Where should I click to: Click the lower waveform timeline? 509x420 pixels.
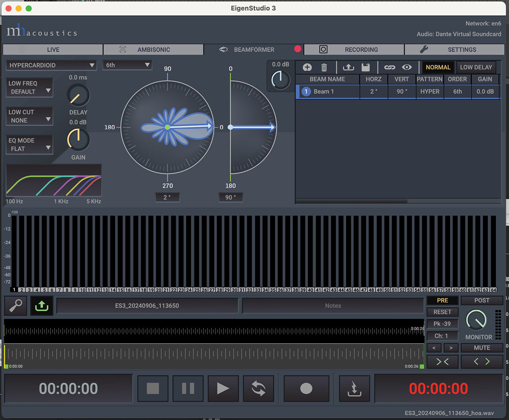[x=214, y=356]
